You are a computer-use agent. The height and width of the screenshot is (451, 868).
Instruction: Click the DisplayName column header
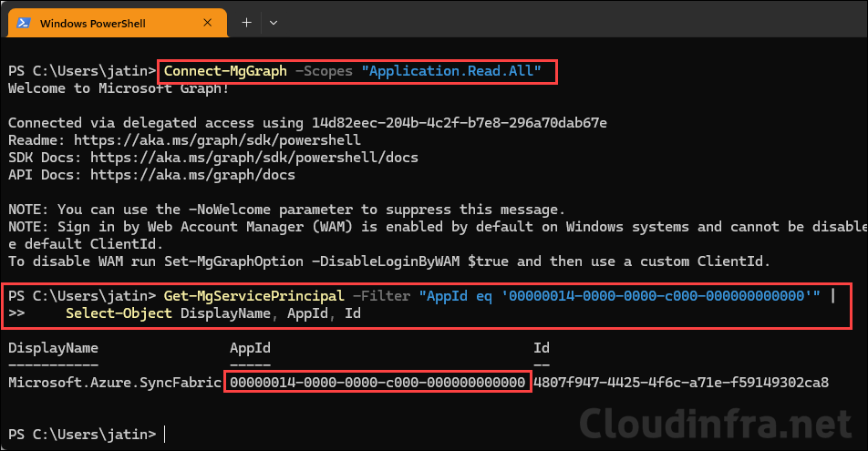[53, 348]
